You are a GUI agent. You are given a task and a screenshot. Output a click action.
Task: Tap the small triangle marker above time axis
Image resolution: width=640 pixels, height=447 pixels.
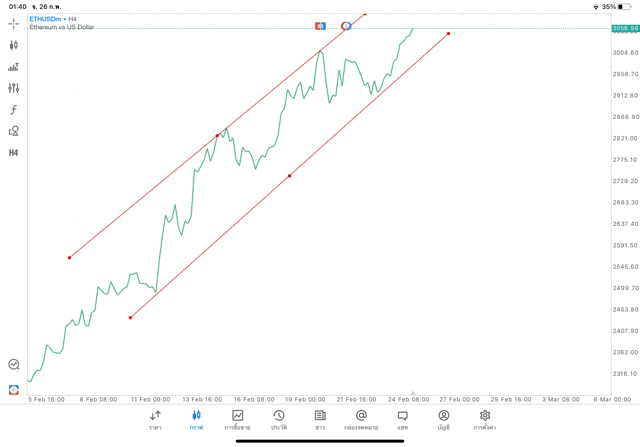[413, 393]
